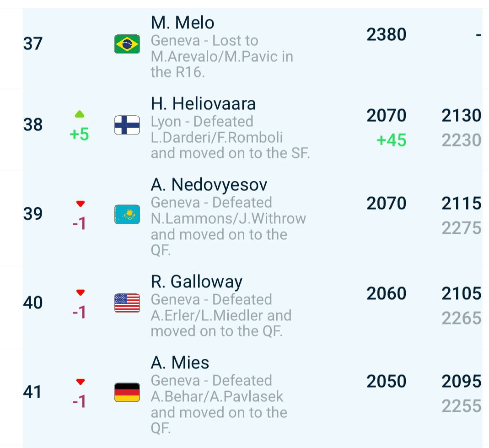Select A. Mies player name
The image size is (489, 448).
(180, 362)
